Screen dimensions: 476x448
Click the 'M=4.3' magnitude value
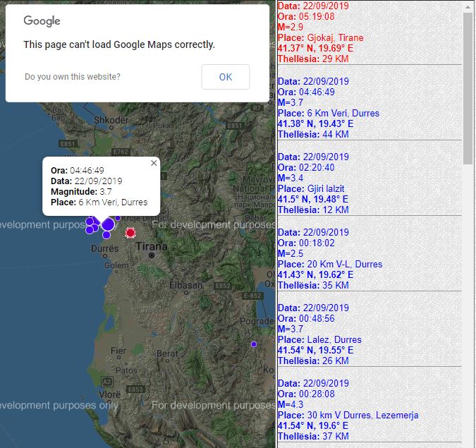pos(291,404)
